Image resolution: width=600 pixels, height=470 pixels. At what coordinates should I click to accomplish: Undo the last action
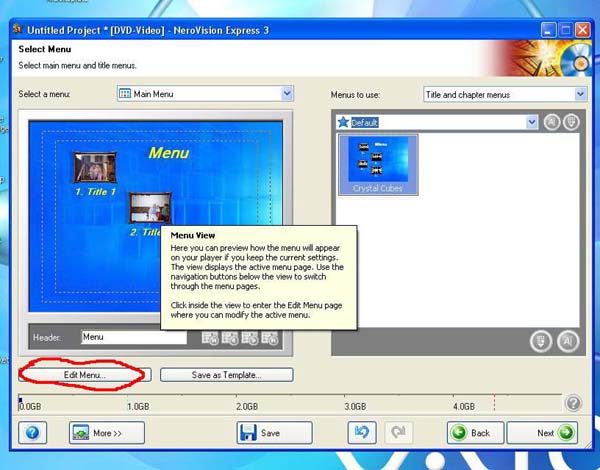(x=362, y=433)
